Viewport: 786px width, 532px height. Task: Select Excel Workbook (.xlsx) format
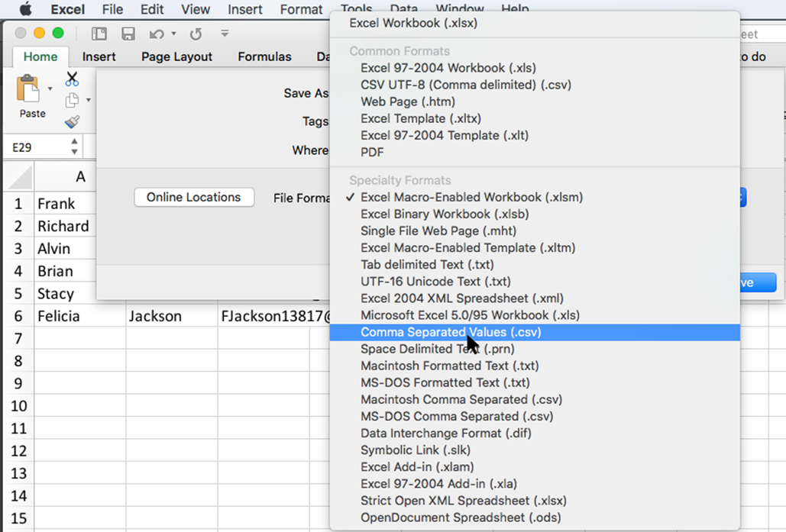tap(535, 23)
